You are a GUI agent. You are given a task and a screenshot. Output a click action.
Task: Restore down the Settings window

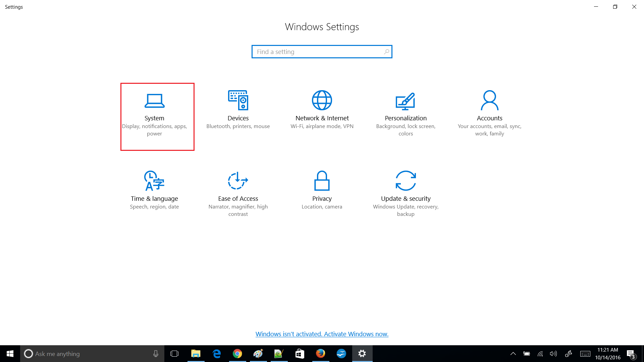pos(615,7)
